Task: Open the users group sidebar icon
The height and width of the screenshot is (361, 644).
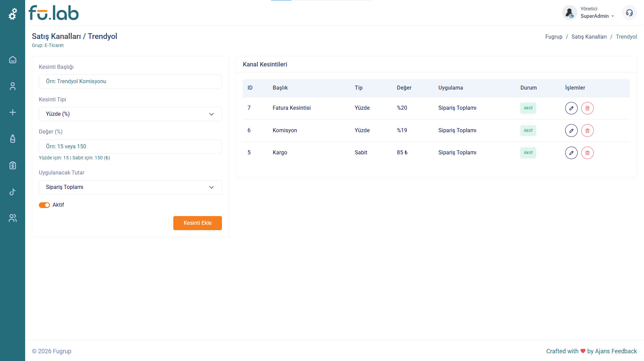Action: pyautogui.click(x=13, y=218)
